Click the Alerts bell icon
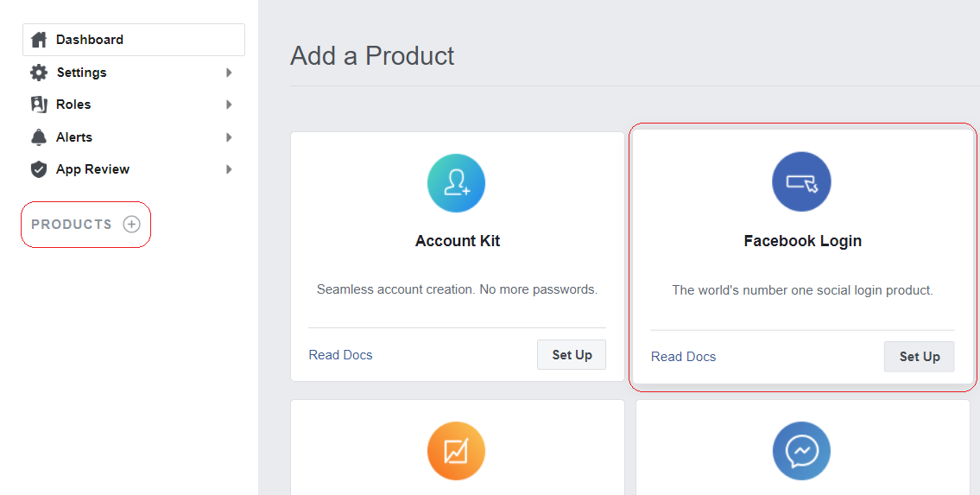The height and width of the screenshot is (495, 980). pos(39,136)
